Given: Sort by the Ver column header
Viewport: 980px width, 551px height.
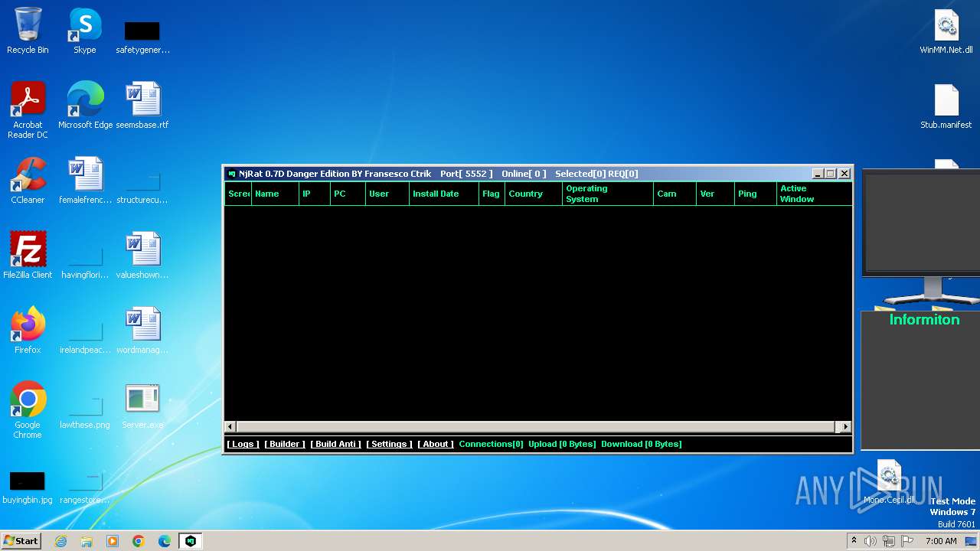Looking at the screenshot, I should tap(716, 194).
